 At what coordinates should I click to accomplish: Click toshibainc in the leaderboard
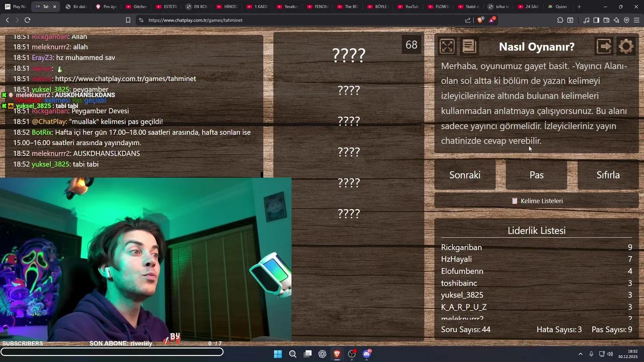(459, 283)
